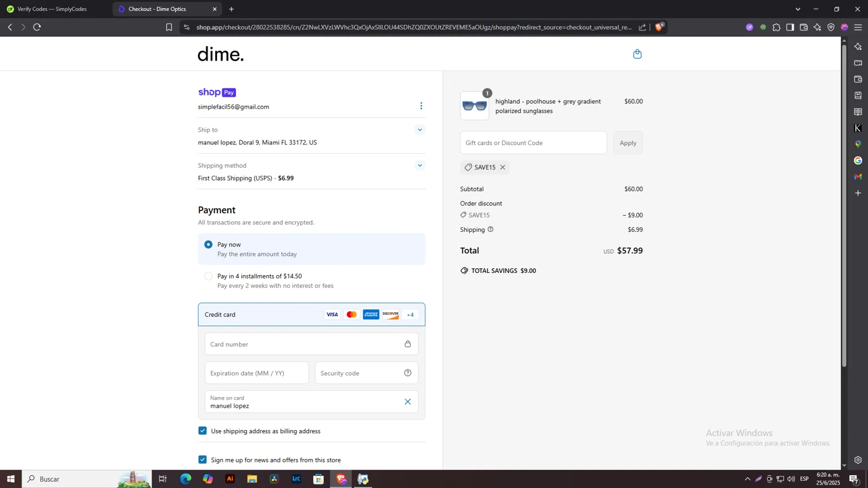Bookmark this page in address bar

[169, 27]
